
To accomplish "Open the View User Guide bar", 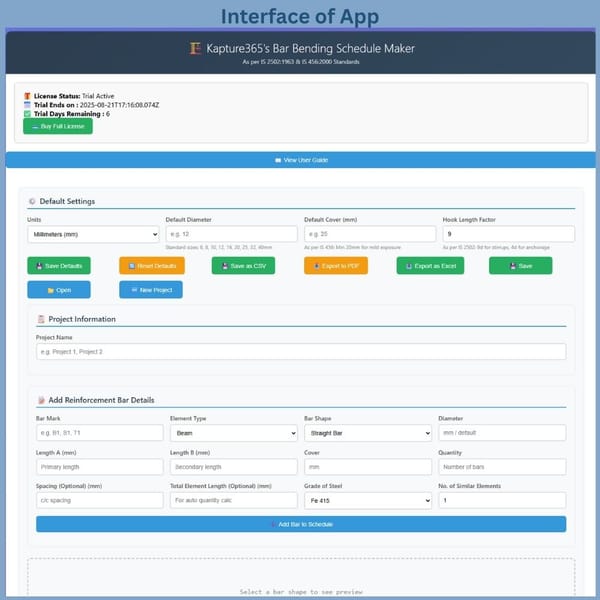I will pyautogui.click(x=300, y=160).
